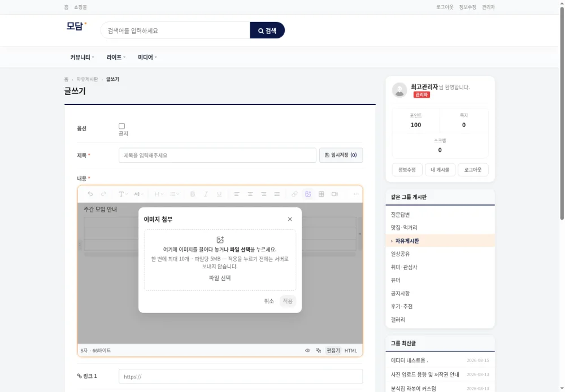
Task: Apply underline formatting in the editor
Action: pos(219,194)
